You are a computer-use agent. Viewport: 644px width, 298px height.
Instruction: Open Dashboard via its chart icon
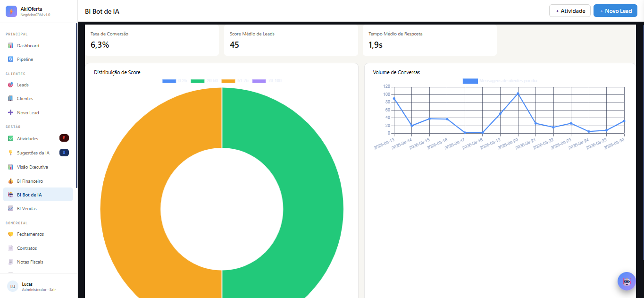[x=11, y=46]
